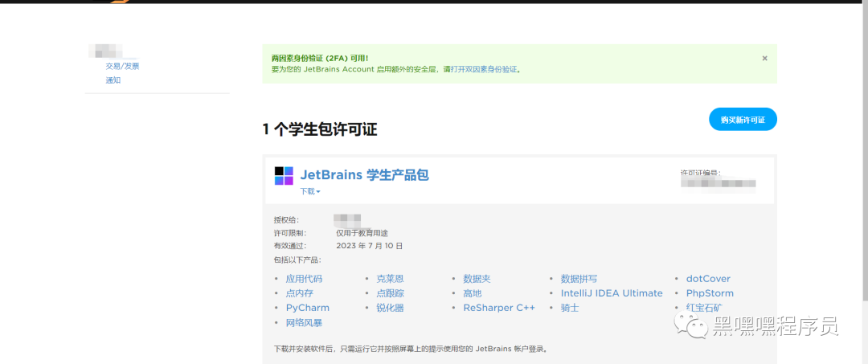Click the 打开双因素身份验证 link
The height and width of the screenshot is (364, 868).
(485, 70)
